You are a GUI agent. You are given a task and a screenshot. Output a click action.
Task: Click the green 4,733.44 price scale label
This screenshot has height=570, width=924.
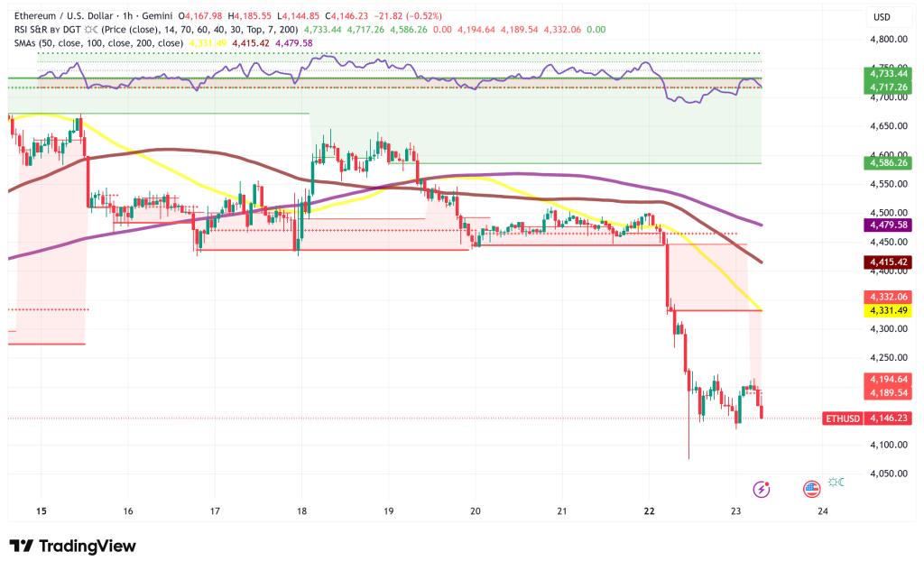tap(888, 74)
